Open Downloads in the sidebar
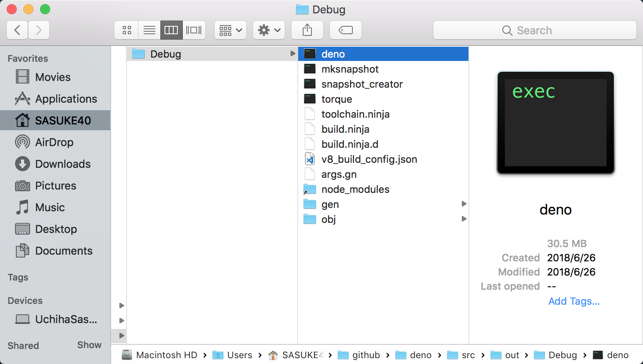The image size is (643, 364). click(x=55, y=164)
